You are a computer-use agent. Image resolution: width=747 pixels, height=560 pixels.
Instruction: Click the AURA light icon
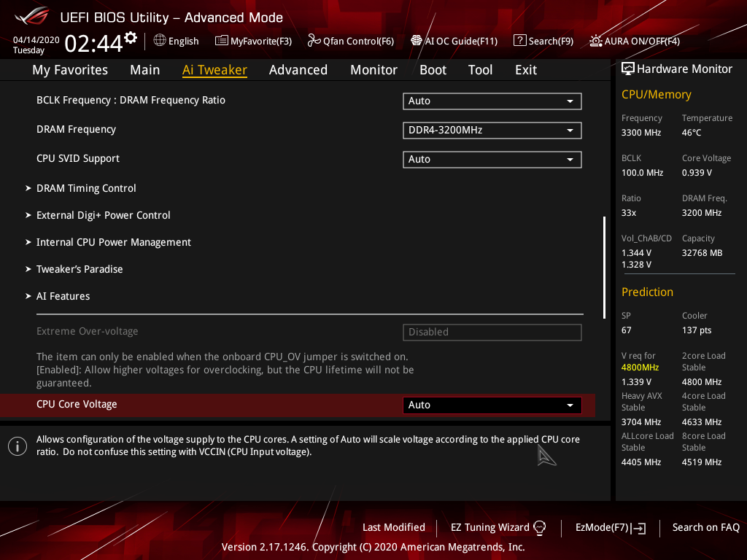pyautogui.click(x=595, y=41)
